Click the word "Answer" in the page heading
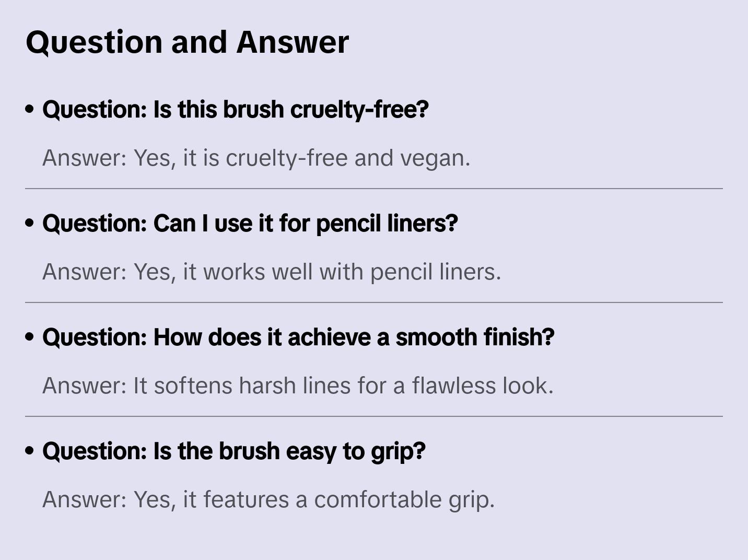Viewport: 748px width, 560px height. point(292,42)
